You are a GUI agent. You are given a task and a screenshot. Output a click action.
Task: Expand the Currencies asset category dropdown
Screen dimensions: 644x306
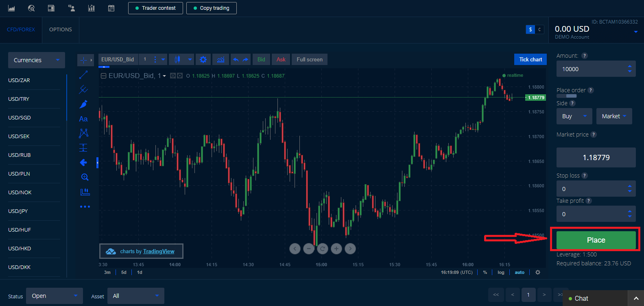click(x=37, y=60)
